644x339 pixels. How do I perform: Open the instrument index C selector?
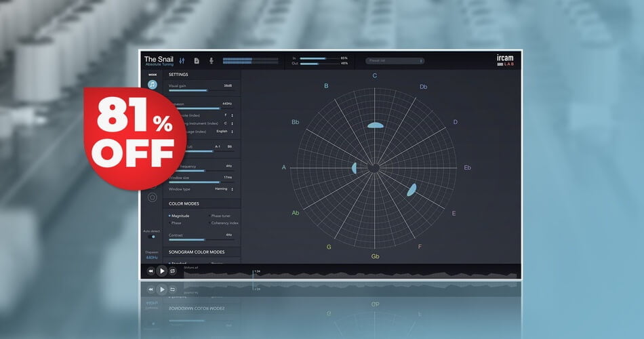tap(228, 123)
